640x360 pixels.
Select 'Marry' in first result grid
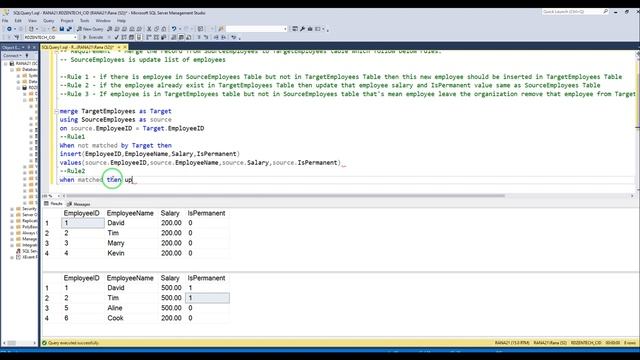coord(116,243)
